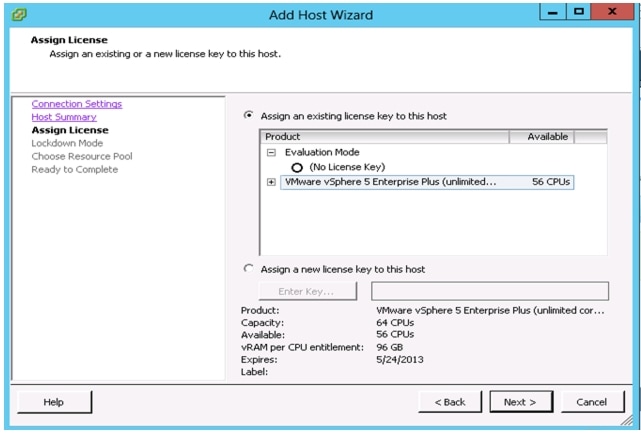641x445 pixels.
Task: Click the 56 CPUs cell in license list
Action: (551, 182)
